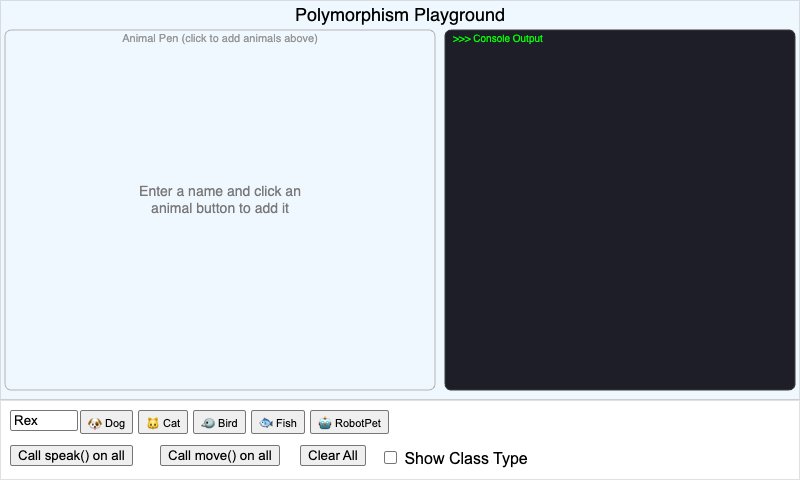Add a Cat to the pen
Image resolution: width=800 pixels, height=480 pixels.
tap(163, 422)
